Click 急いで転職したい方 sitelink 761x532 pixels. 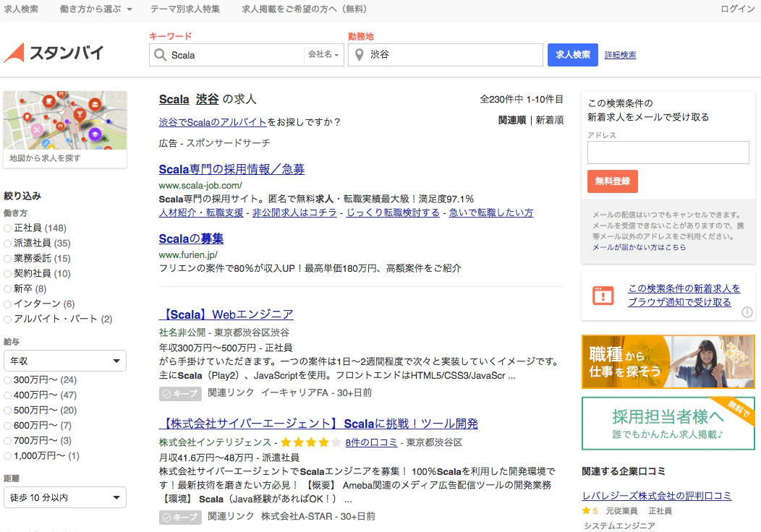click(491, 213)
